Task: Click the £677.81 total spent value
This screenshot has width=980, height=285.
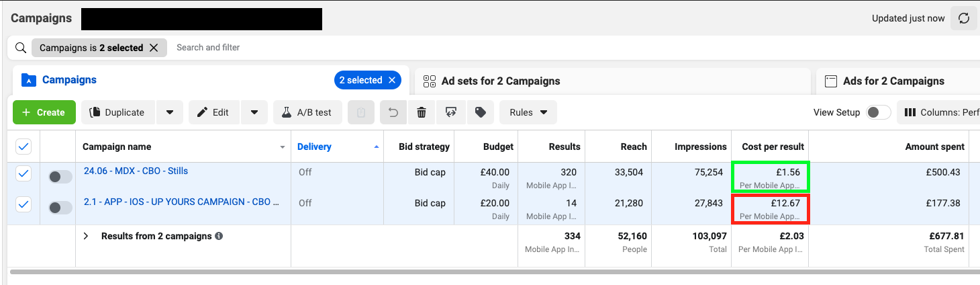Action: [945, 236]
